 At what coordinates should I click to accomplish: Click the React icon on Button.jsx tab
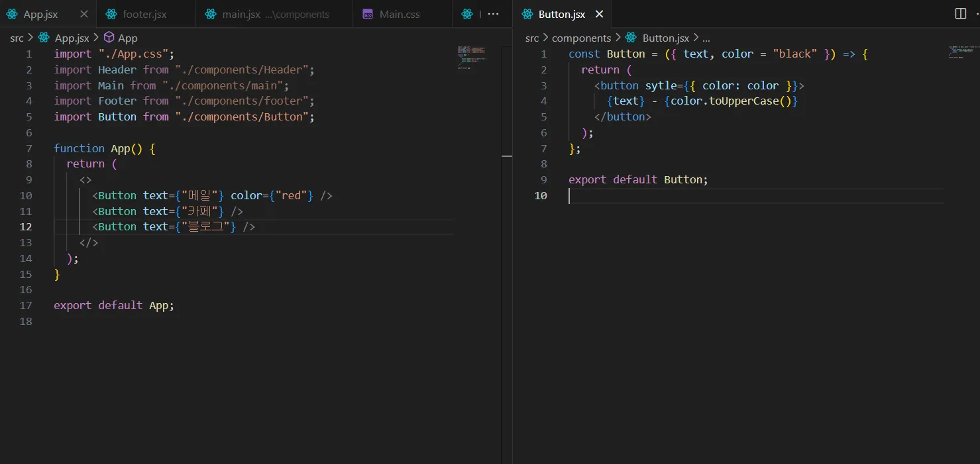coord(527,14)
